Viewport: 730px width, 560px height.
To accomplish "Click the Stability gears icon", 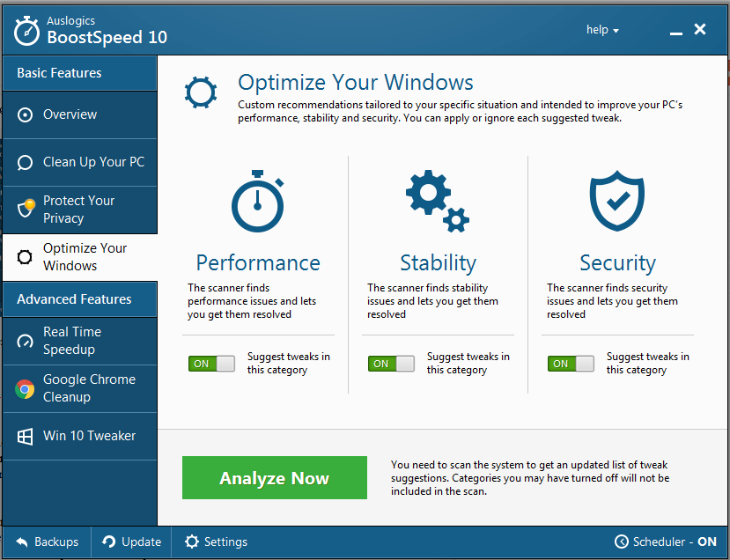I will pos(437,203).
